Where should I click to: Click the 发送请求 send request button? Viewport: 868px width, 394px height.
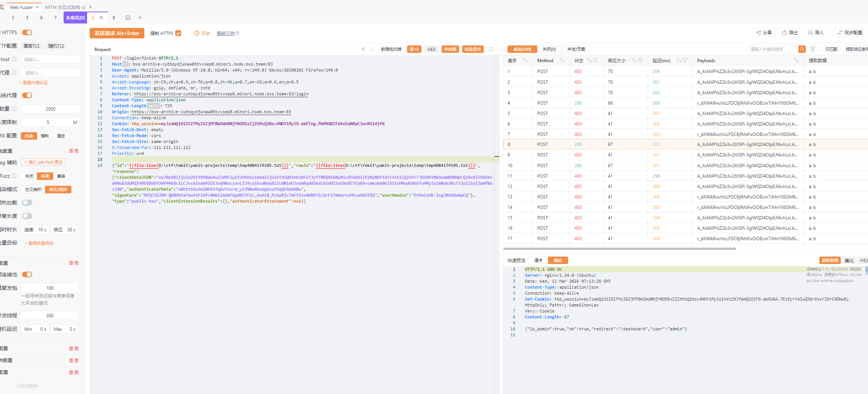116,33
